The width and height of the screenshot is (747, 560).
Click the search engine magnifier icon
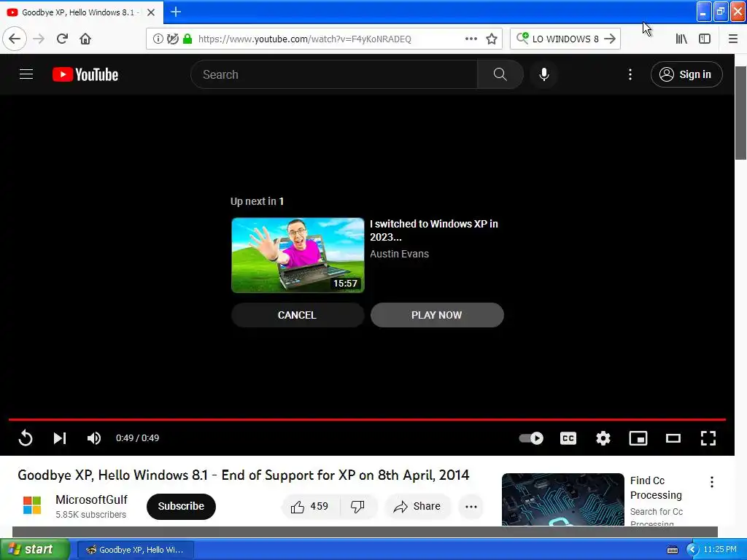(522, 38)
